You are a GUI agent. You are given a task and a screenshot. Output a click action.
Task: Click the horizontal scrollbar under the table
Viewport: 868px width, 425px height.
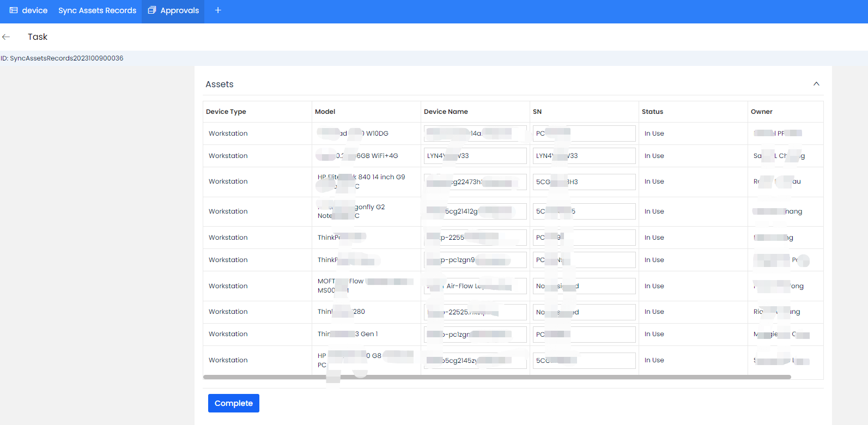pyautogui.click(x=497, y=377)
